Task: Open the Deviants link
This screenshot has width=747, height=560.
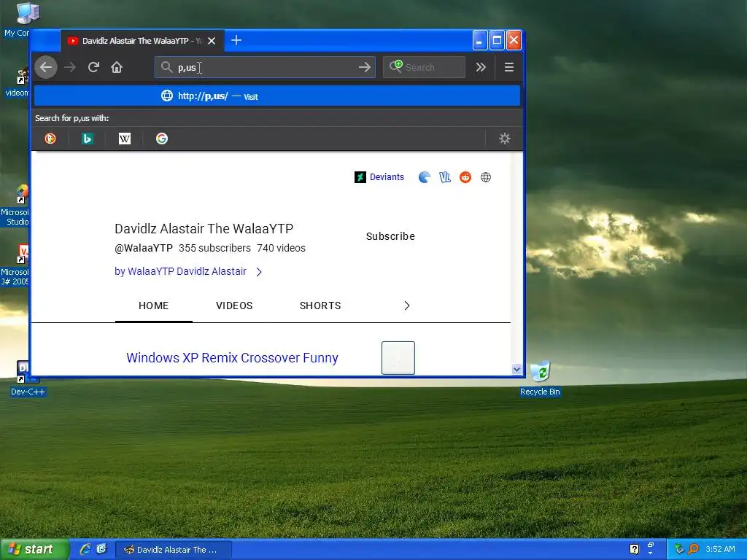Action: (379, 177)
